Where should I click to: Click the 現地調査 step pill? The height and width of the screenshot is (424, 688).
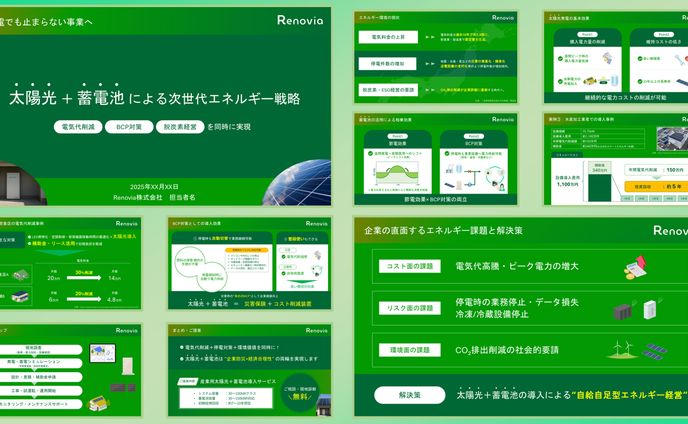[x=39, y=349]
